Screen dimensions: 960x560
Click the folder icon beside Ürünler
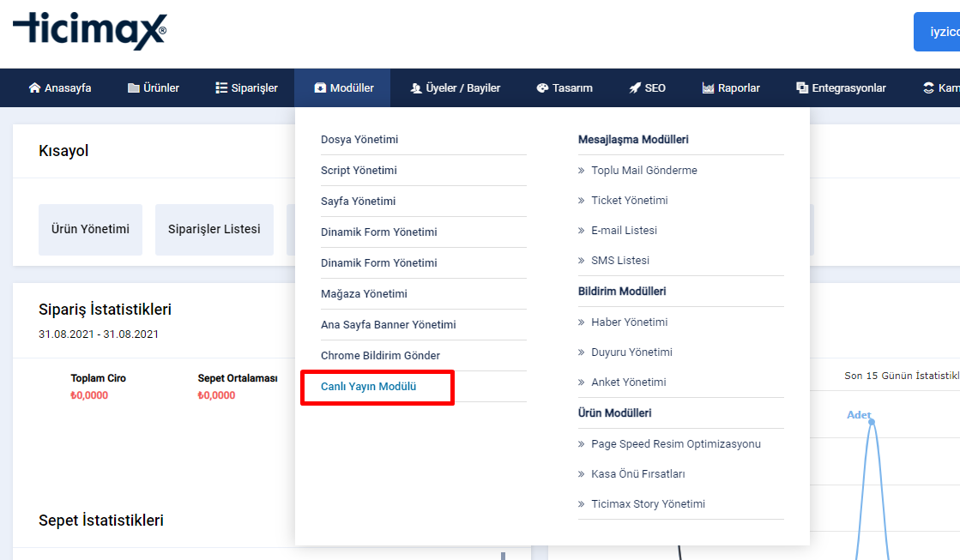coord(134,88)
